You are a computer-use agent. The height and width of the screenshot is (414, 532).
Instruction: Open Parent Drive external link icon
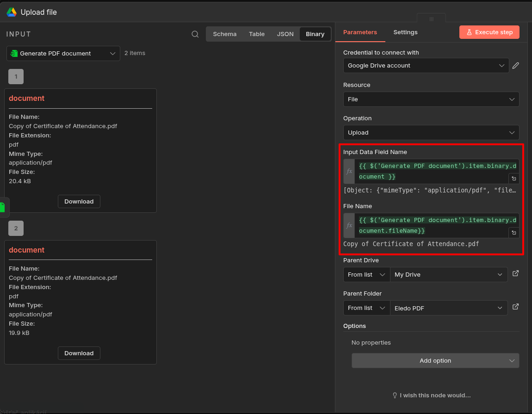point(515,274)
